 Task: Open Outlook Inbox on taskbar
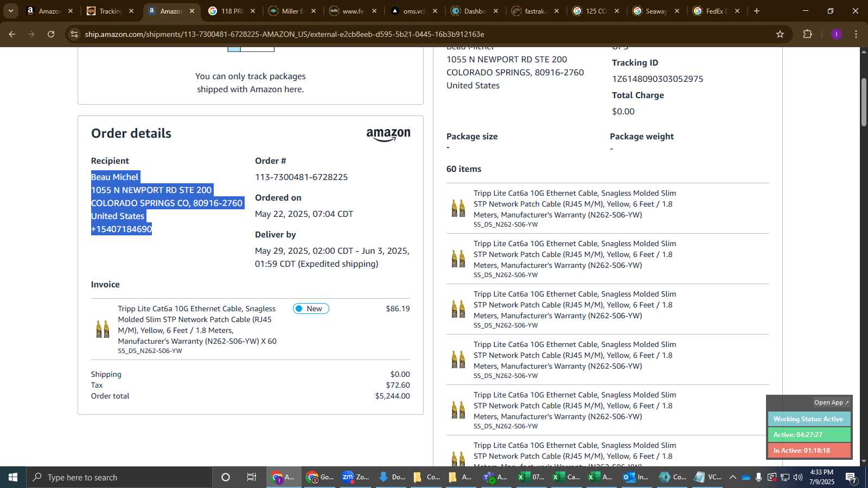pos(636,477)
